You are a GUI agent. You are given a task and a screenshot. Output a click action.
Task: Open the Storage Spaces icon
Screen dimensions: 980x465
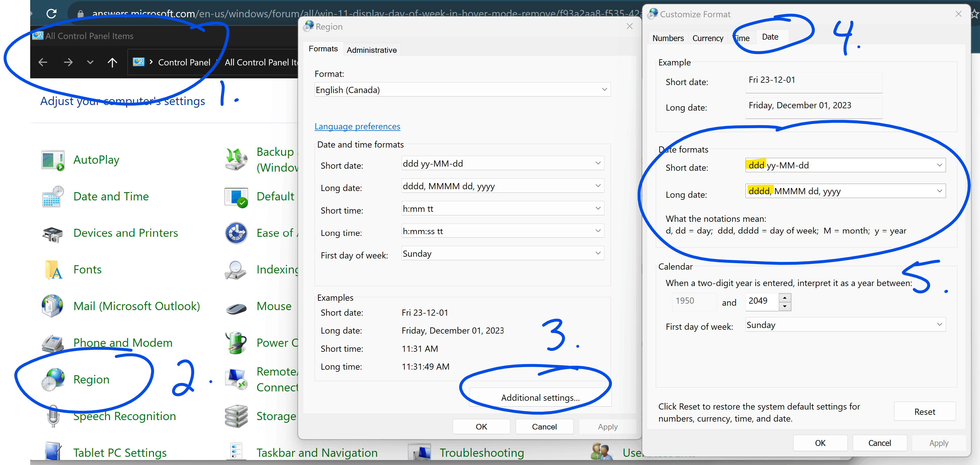point(236,416)
